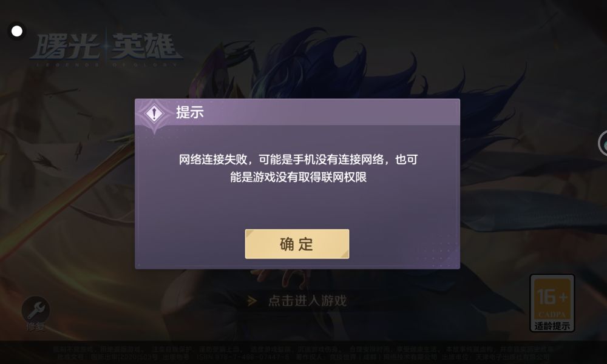The image size is (607, 364).
Task: Tap the 点击进入游戏 enter game text
Action: click(x=307, y=300)
